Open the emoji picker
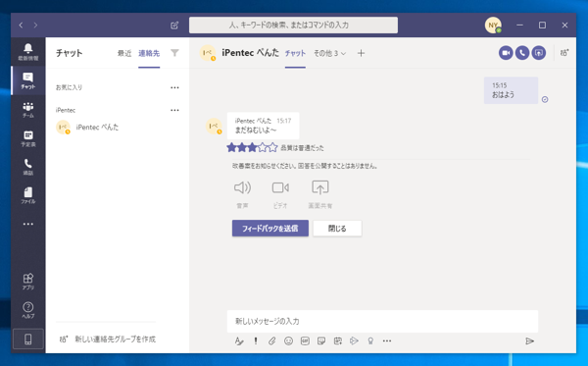Screen dimensions: 588x366 (288, 340)
